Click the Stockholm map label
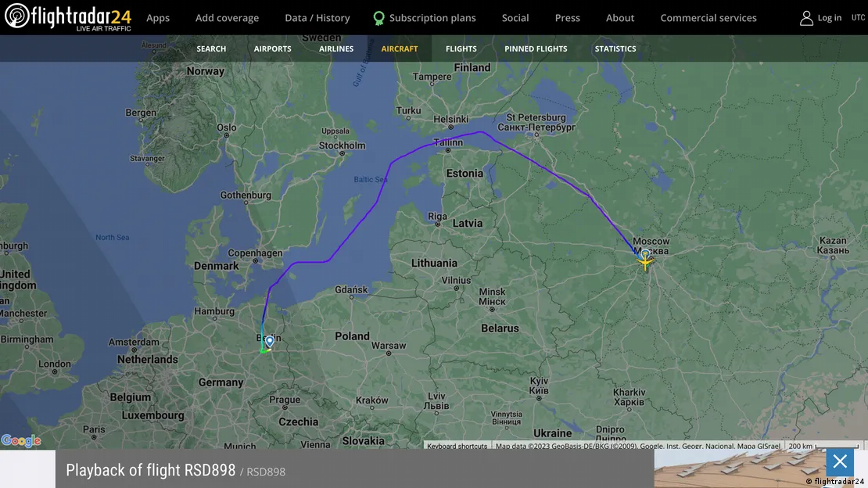The image size is (868, 488). 342,145
